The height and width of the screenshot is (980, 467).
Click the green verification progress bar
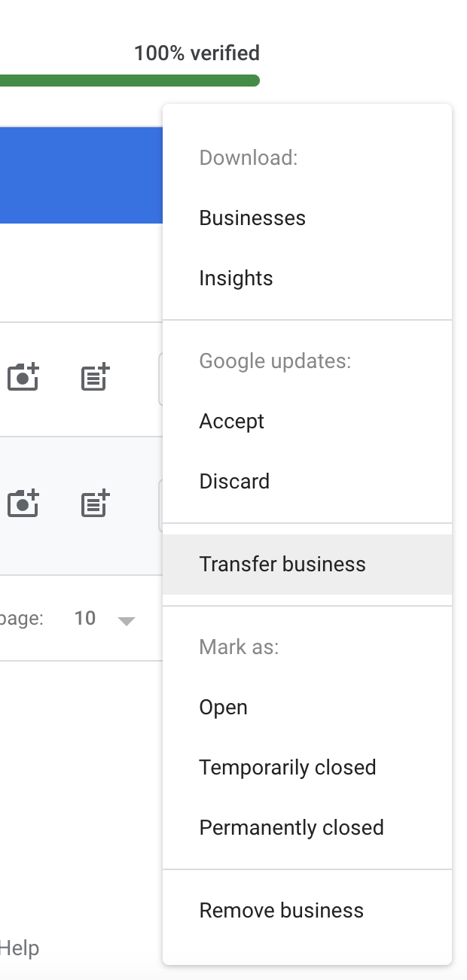pyautogui.click(x=128, y=81)
